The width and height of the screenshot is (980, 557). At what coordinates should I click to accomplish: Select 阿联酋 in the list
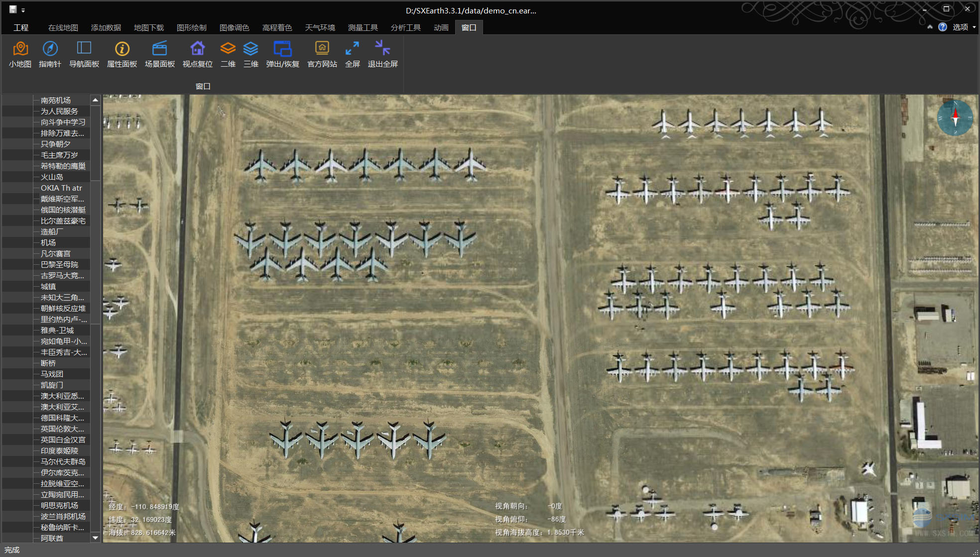pos(52,538)
